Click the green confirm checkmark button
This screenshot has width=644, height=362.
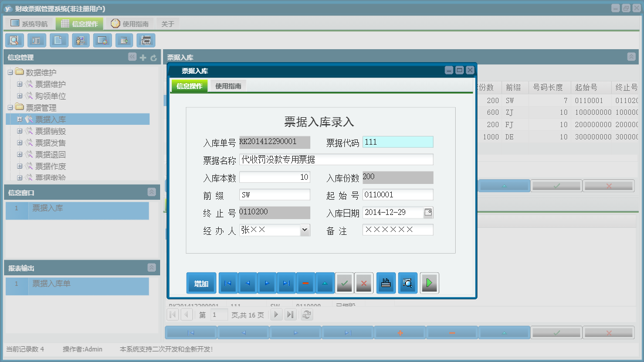point(344,283)
